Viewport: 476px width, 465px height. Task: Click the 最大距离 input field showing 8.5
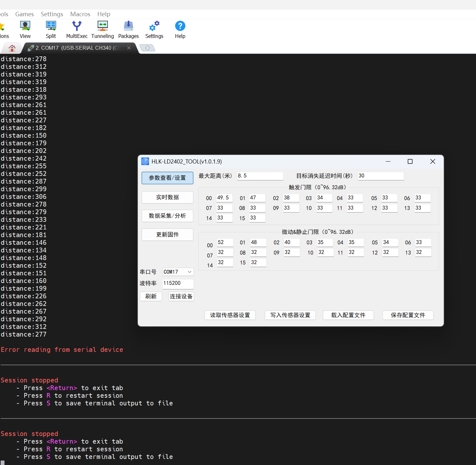(x=260, y=176)
